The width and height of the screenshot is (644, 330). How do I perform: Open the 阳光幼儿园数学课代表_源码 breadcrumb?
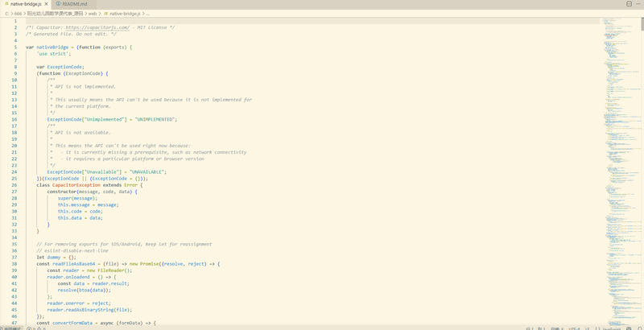[x=55, y=14]
